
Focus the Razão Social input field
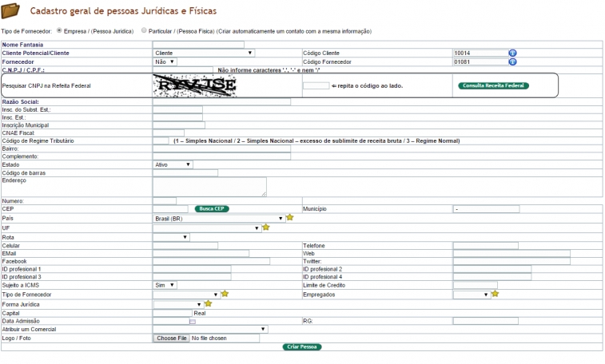(221, 101)
